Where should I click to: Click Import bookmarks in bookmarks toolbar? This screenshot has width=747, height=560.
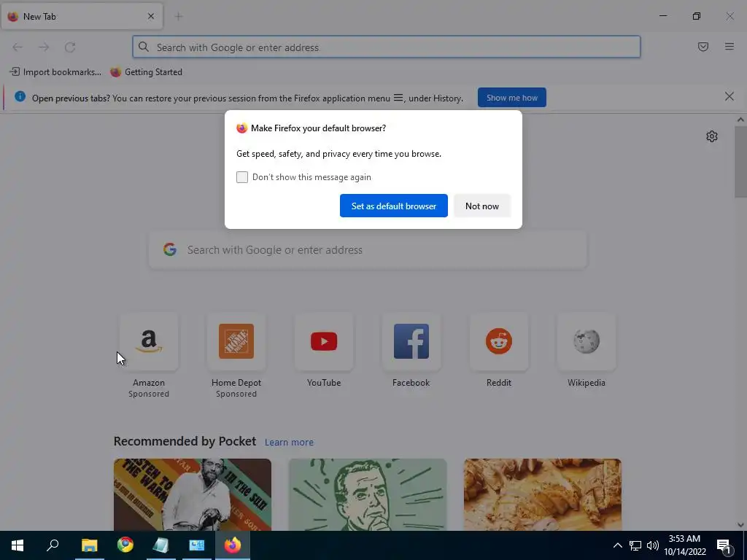pyautogui.click(x=55, y=72)
